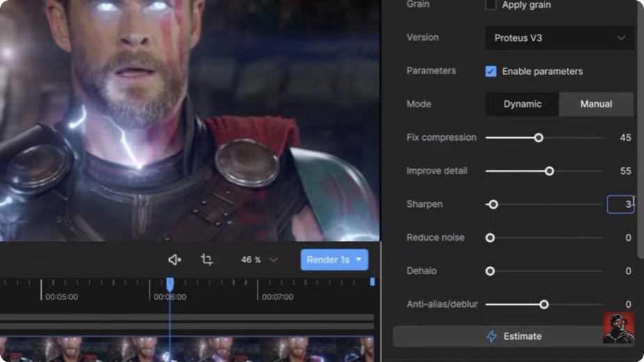
Task: Click the Sharpen label
Action: (x=424, y=204)
